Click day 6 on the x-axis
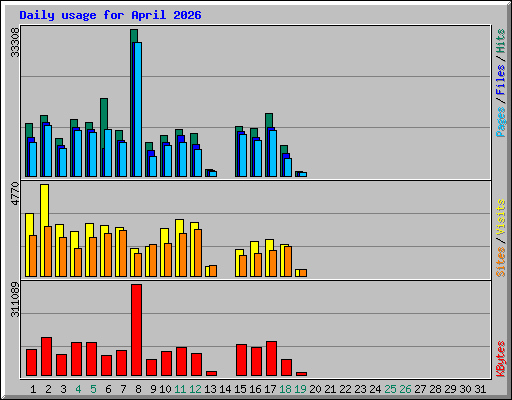Screen dimensions: 512x400 coord(108,389)
